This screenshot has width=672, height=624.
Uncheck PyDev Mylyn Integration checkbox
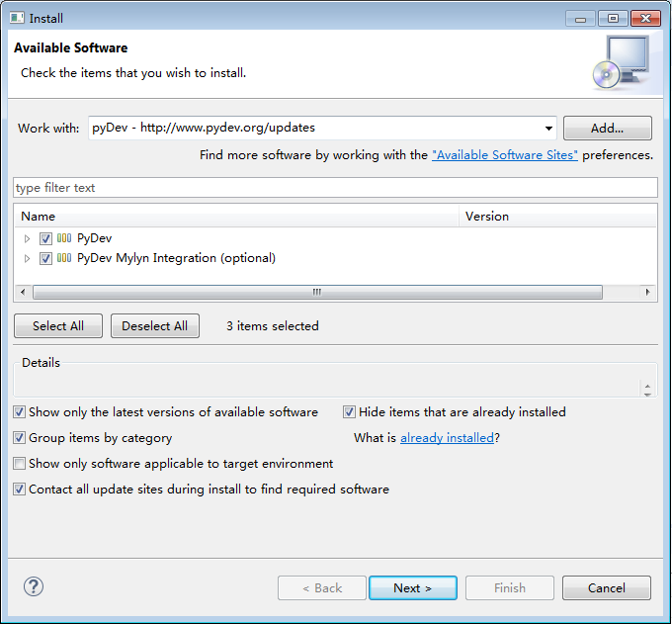45,258
